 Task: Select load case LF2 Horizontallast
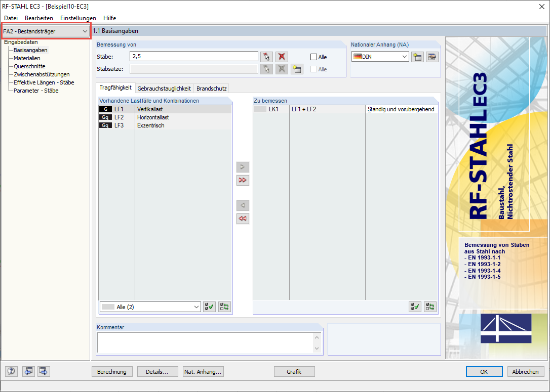pyautogui.click(x=165, y=117)
